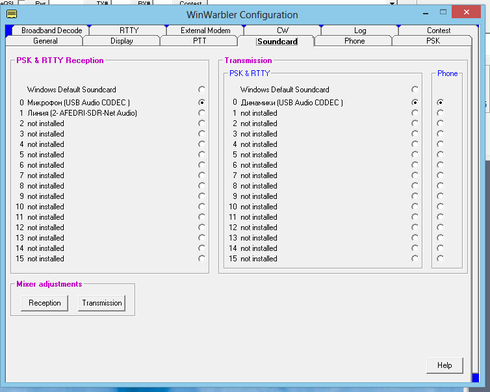Screen dimensions: 490x392
Task: Select Windows Default Soundcard for reception
Action: (x=201, y=89)
